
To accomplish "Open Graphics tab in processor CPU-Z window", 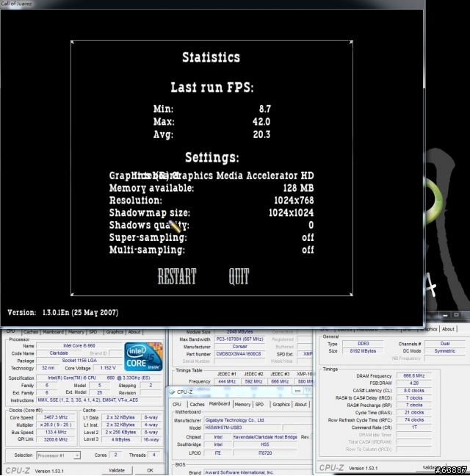I will [115, 332].
